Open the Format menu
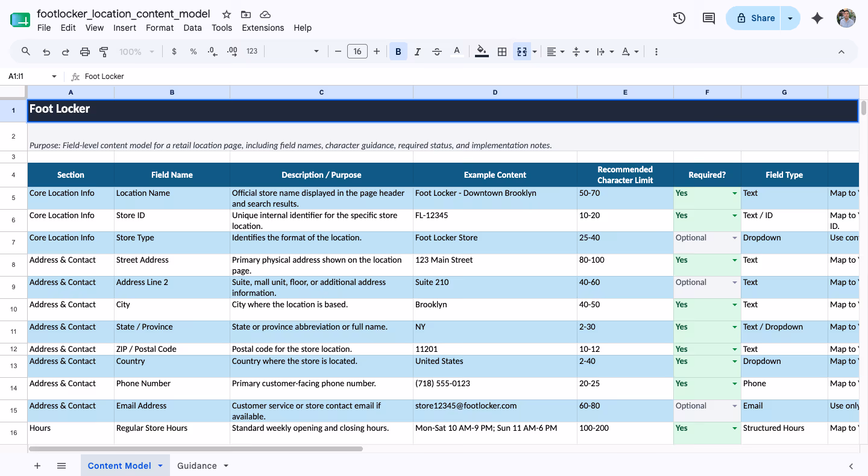 tap(160, 28)
